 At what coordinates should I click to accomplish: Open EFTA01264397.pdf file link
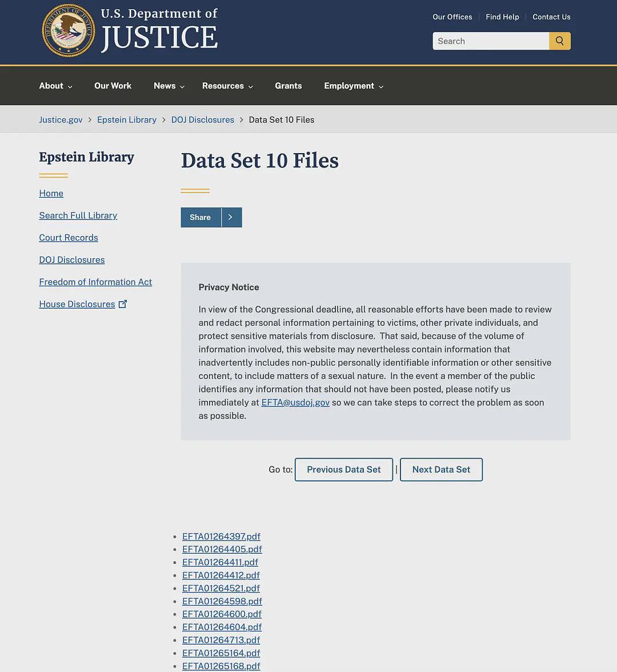[x=221, y=536]
